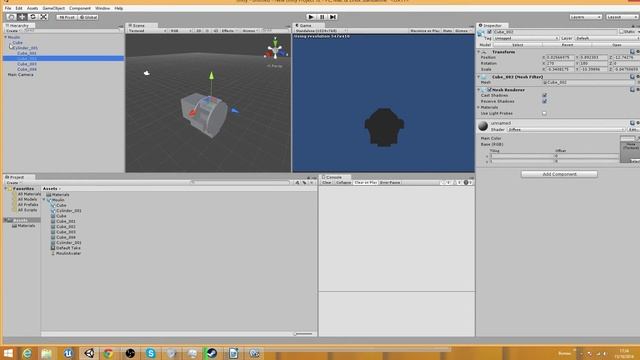Image resolution: width=640 pixels, height=360 pixels.
Task: Open the Window menu
Action: (102, 8)
